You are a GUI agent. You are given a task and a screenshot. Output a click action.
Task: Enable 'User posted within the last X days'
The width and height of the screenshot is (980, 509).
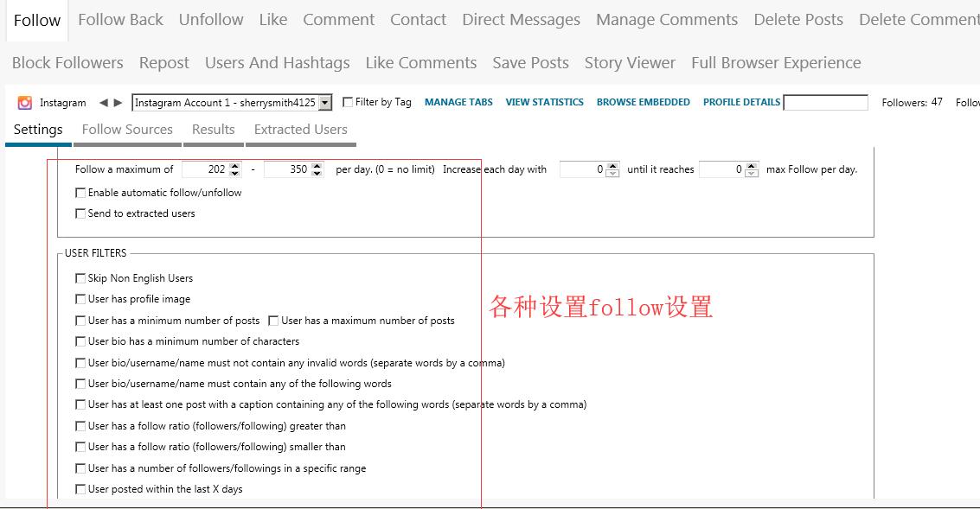80,489
